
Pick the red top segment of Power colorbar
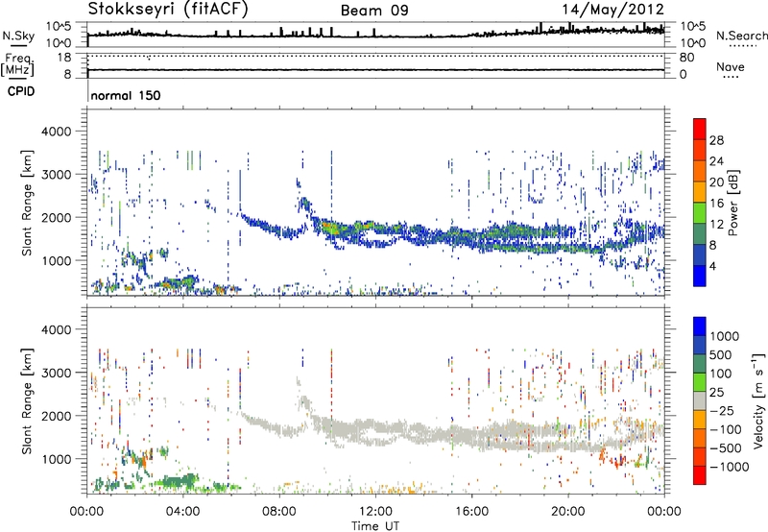(x=700, y=130)
